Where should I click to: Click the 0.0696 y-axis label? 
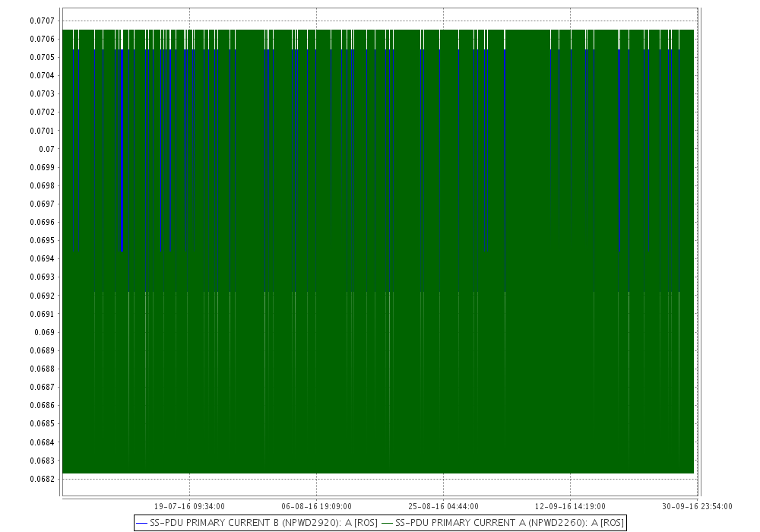42,223
